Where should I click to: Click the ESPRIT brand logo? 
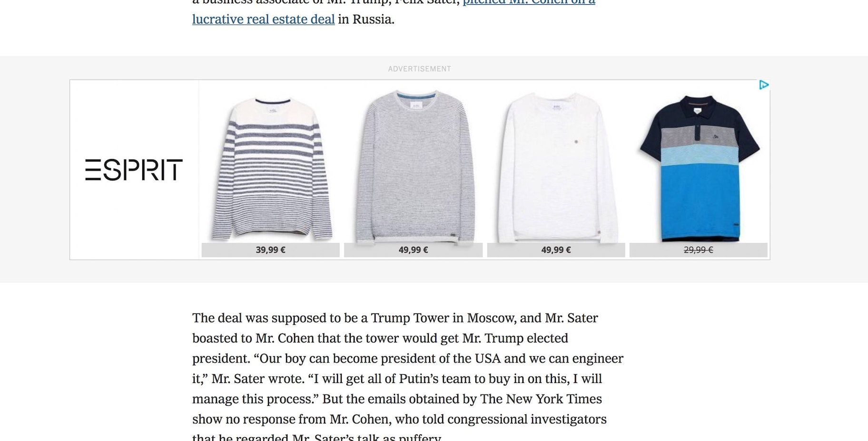pyautogui.click(x=134, y=170)
